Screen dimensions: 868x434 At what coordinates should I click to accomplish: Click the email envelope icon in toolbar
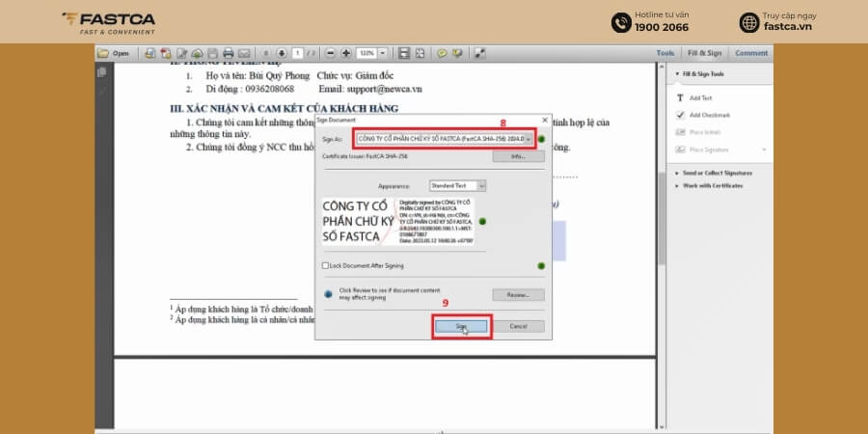(244, 53)
